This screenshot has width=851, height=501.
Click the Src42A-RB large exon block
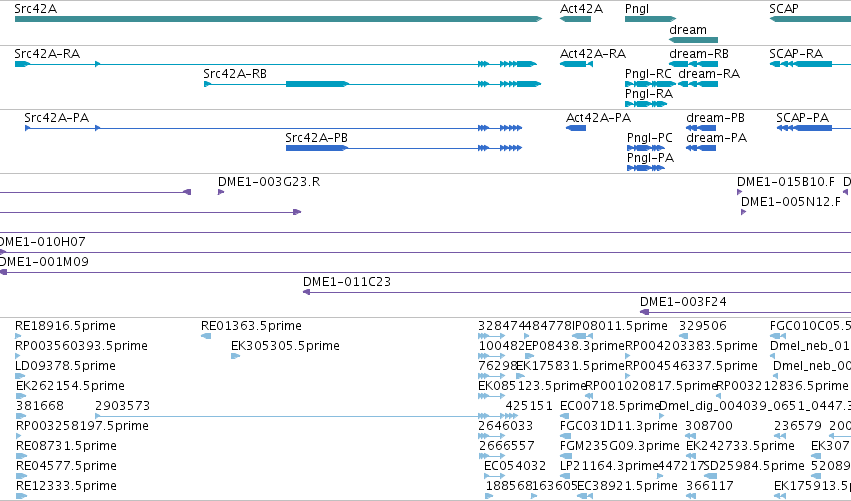pyautogui.click(x=317, y=84)
